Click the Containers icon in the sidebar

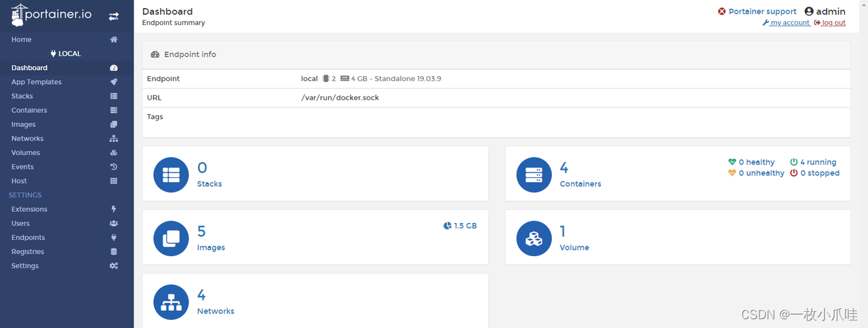[114, 110]
